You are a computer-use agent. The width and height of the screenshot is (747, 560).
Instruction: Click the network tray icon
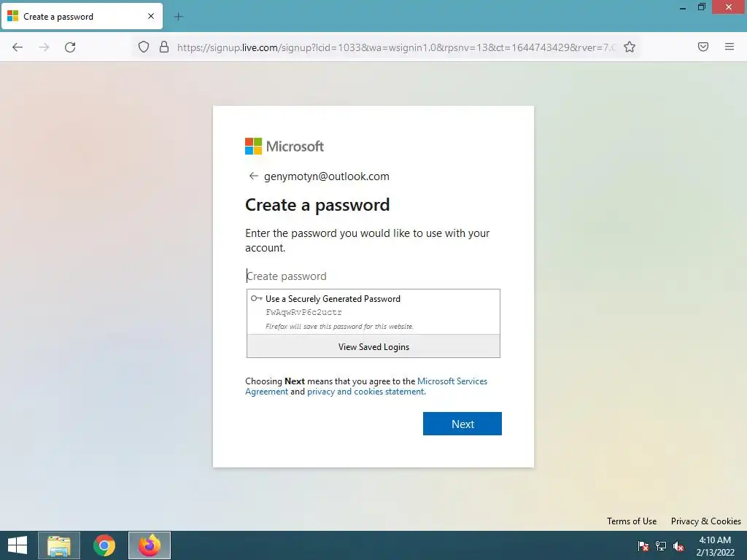pos(661,546)
